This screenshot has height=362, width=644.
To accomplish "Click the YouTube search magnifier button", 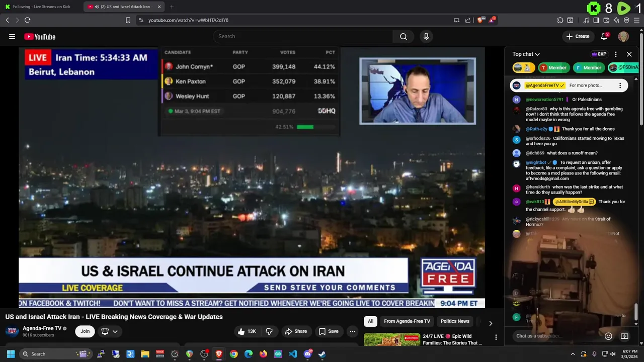I will click(404, 36).
